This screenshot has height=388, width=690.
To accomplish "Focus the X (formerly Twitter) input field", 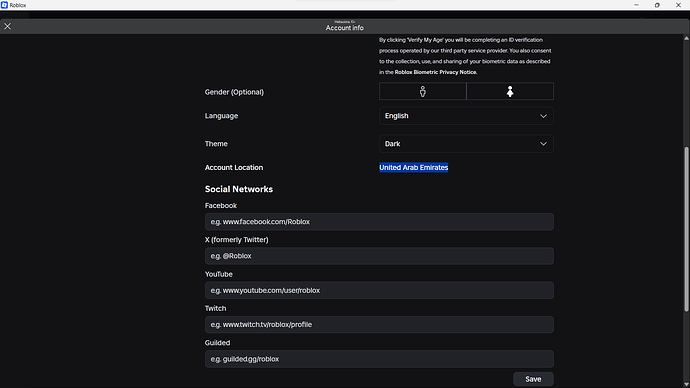I will [379, 256].
